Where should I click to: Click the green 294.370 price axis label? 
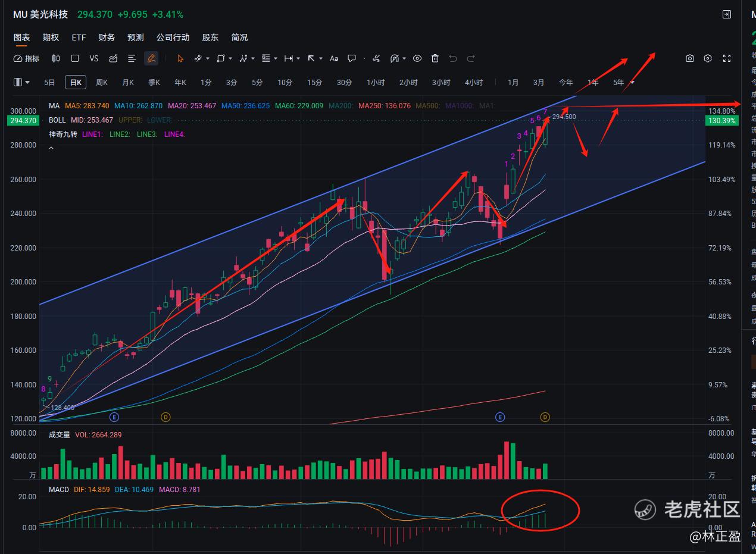pyautogui.click(x=23, y=120)
